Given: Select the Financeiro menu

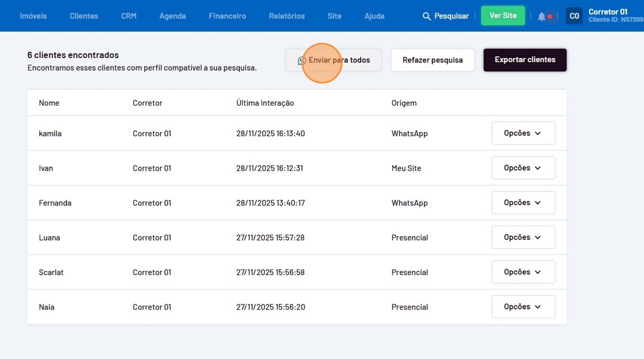Looking at the screenshot, I should tap(227, 16).
